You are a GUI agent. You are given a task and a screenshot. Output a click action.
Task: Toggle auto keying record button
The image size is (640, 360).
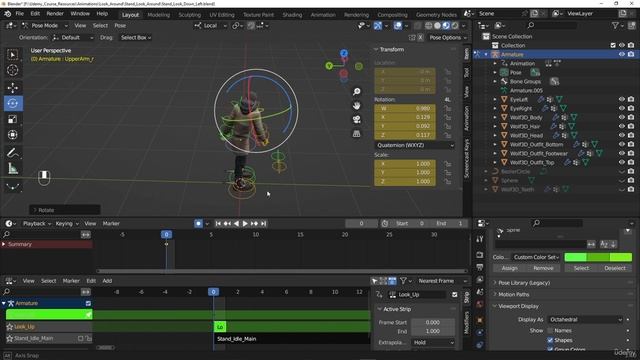click(x=198, y=223)
